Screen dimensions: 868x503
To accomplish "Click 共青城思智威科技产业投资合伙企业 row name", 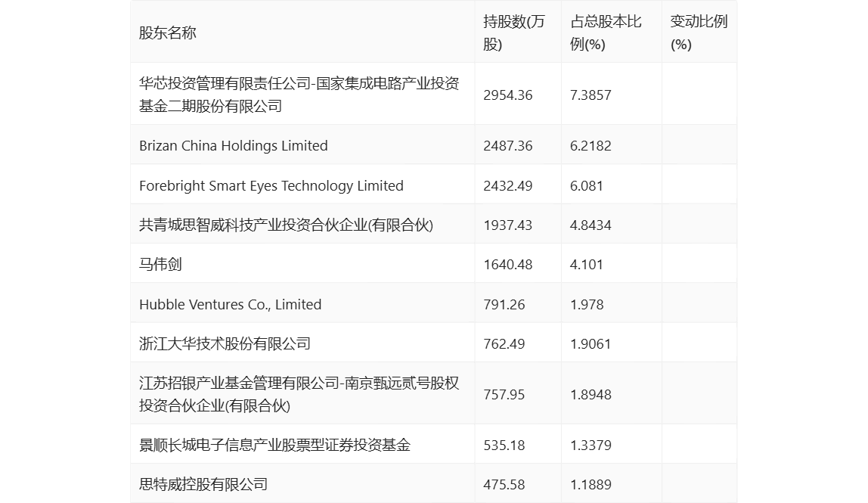I will pyautogui.click(x=286, y=225).
